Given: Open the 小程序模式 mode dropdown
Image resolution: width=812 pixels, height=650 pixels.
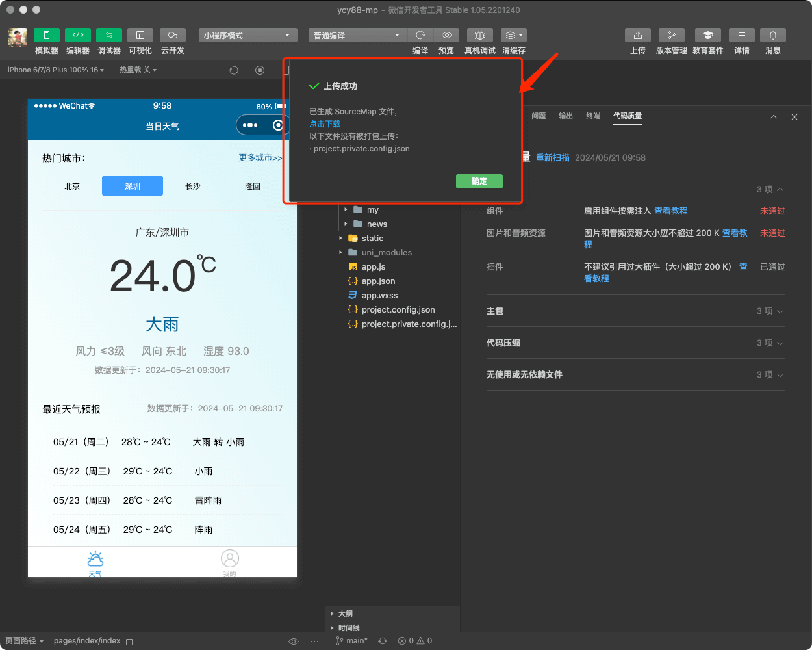Looking at the screenshot, I should click(247, 36).
